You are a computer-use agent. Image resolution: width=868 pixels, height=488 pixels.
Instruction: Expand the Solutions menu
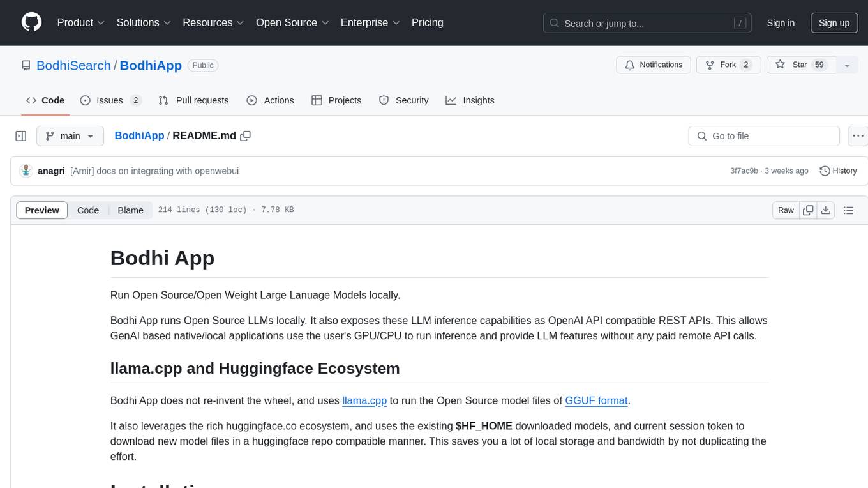(144, 22)
